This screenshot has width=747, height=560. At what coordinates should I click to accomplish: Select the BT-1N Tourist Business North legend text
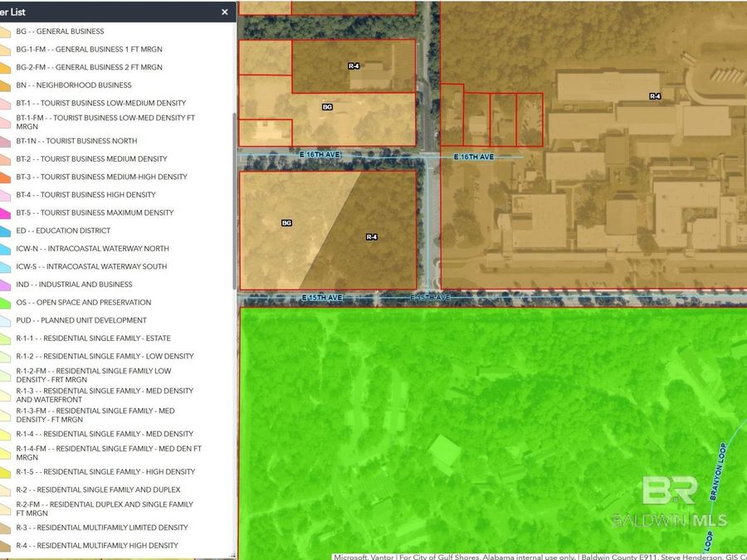76,141
